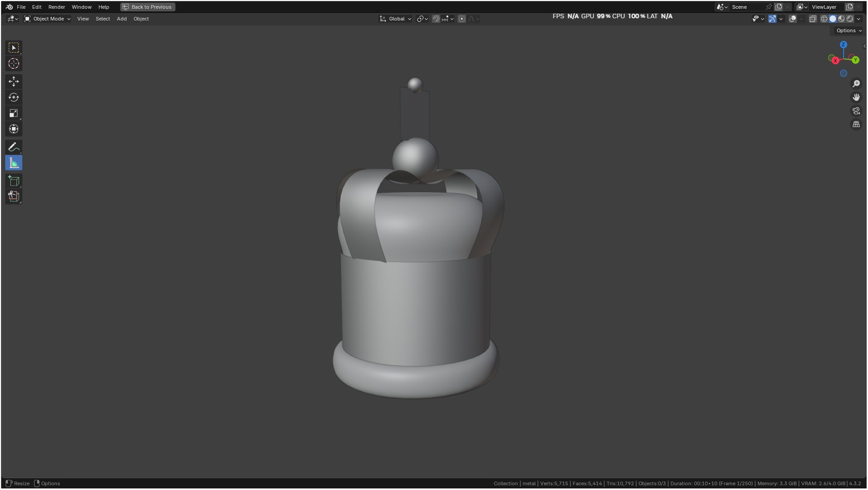
Task: Switch to wireframe viewport shading
Action: click(x=824, y=19)
